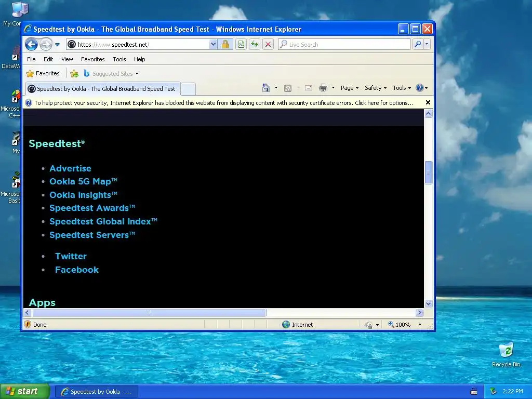Refresh the page with green arrows icon

pos(255,45)
